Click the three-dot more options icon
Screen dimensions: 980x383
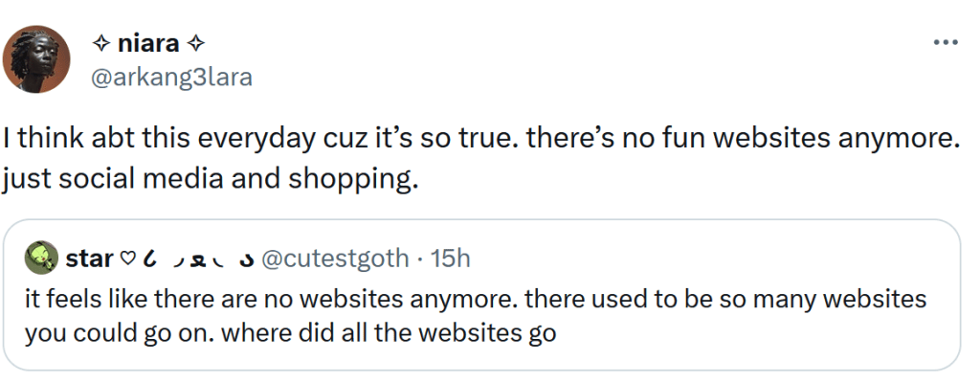pyautogui.click(x=945, y=43)
